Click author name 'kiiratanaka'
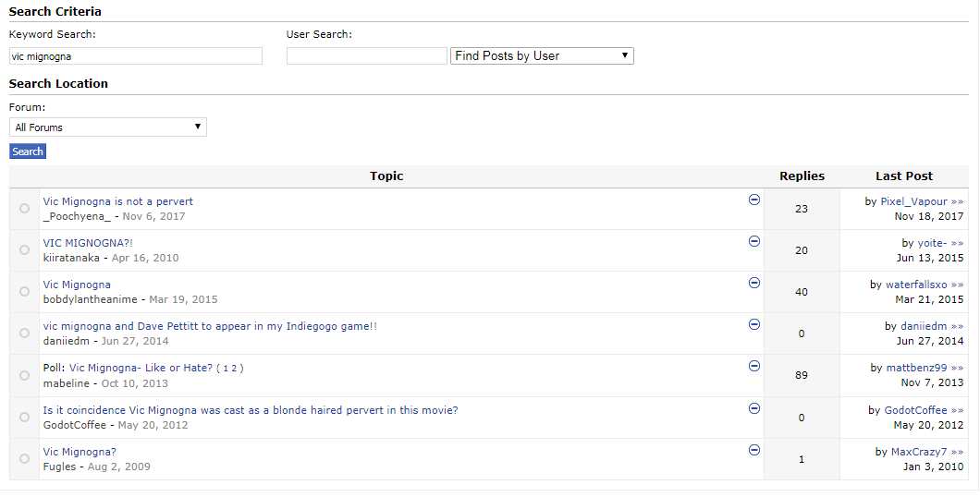The height and width of the screenshot is (497, 980). [71, 258]
